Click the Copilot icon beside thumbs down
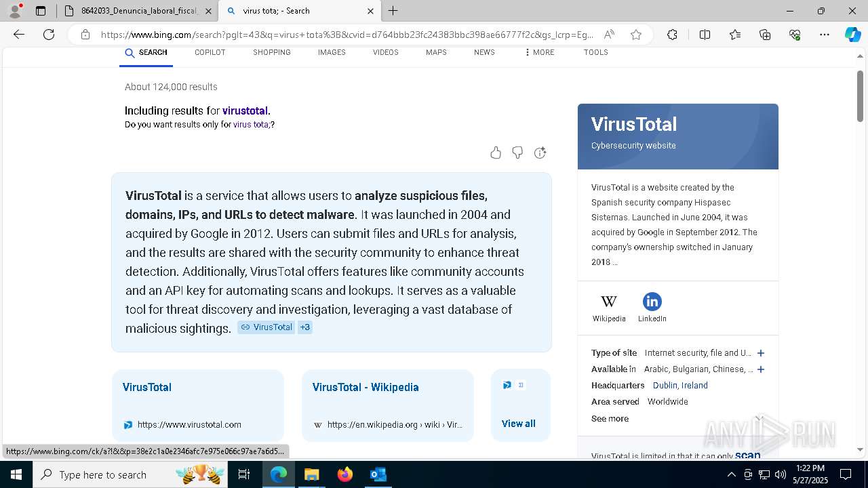868x488 pixels. 540,152
